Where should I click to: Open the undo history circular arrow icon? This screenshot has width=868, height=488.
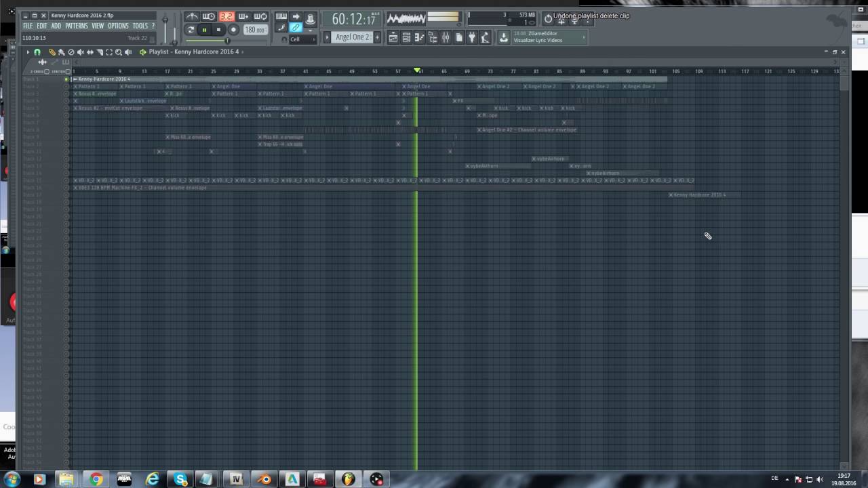pyautogui.click(x=548, y=18)
